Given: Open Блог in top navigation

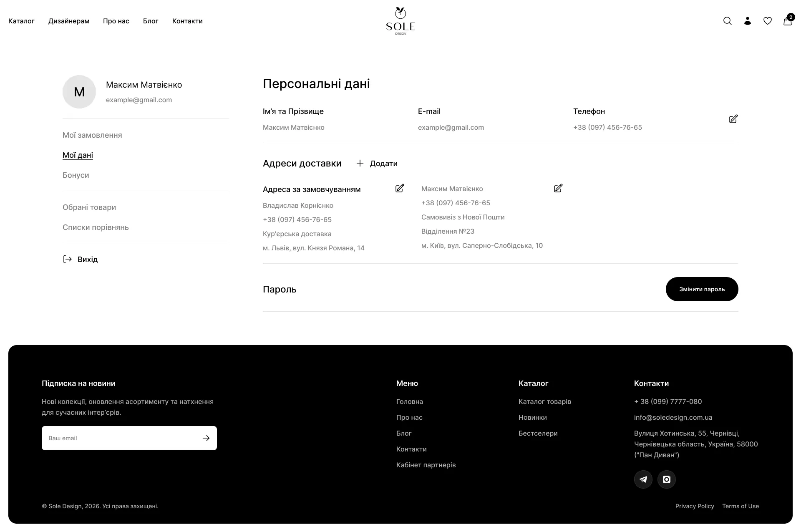Looking at the screenshot, I should 151,21.
